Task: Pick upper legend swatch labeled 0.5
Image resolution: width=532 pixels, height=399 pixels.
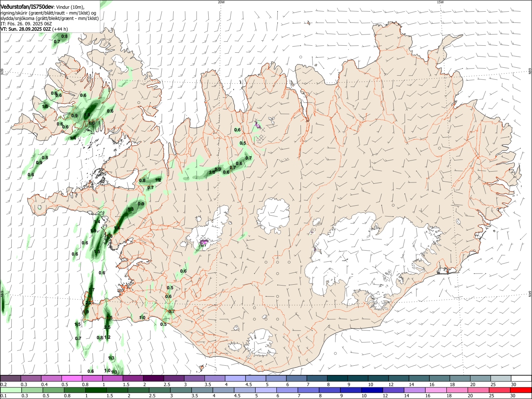Action: pyautogui.click(x=71, y=378)
